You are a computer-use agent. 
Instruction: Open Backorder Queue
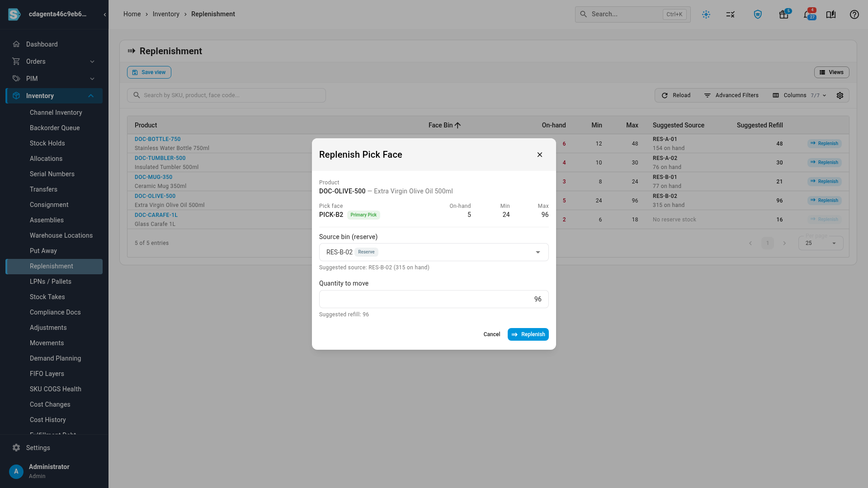tap(55, 128)
